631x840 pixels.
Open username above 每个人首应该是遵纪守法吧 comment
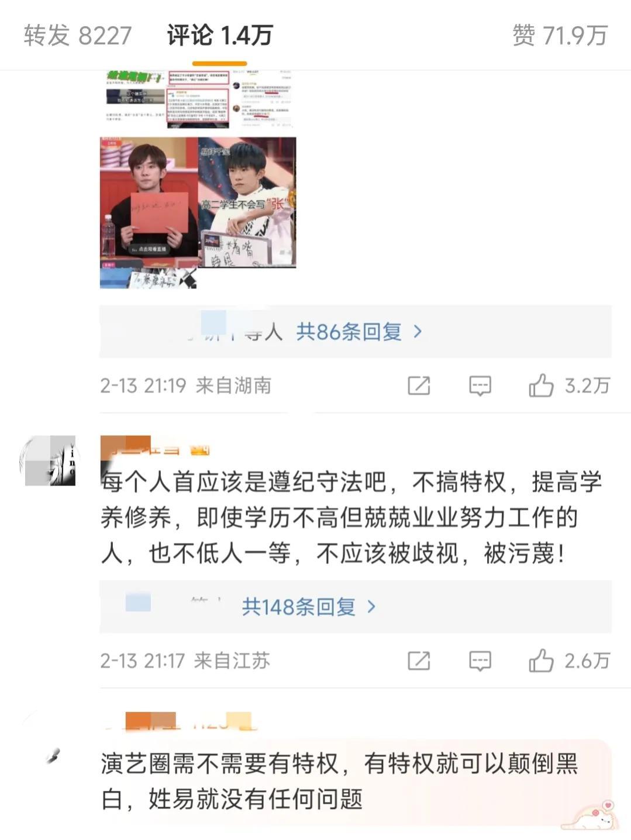click(x=156, y=446)
